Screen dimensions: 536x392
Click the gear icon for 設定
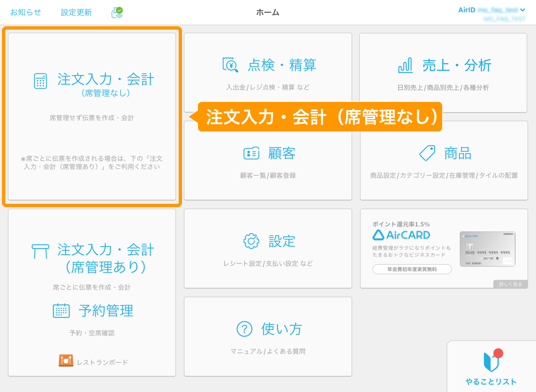[x=251, y=241]
